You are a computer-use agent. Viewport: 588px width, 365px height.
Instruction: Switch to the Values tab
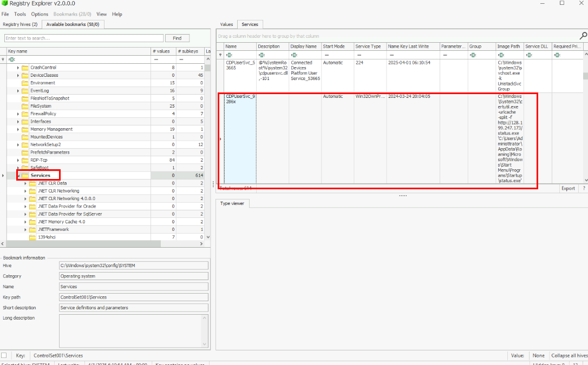coord(226,24)
